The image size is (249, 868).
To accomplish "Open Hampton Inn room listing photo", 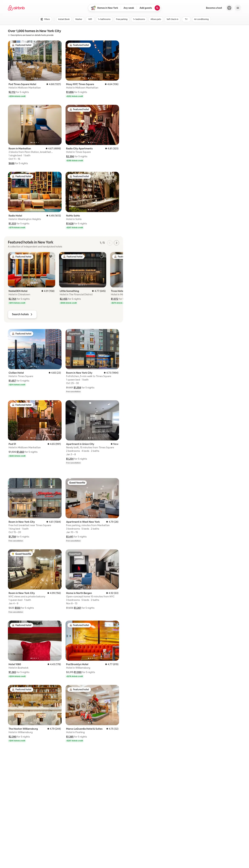I will pos(35,498).
